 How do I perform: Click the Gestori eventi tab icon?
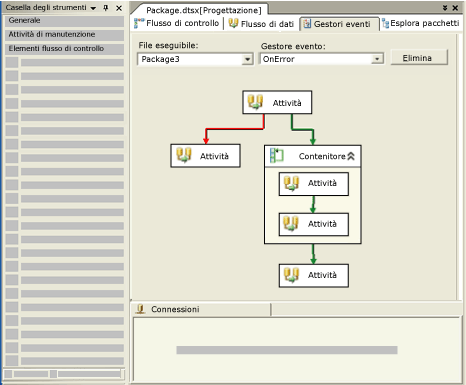click(307, 24)
